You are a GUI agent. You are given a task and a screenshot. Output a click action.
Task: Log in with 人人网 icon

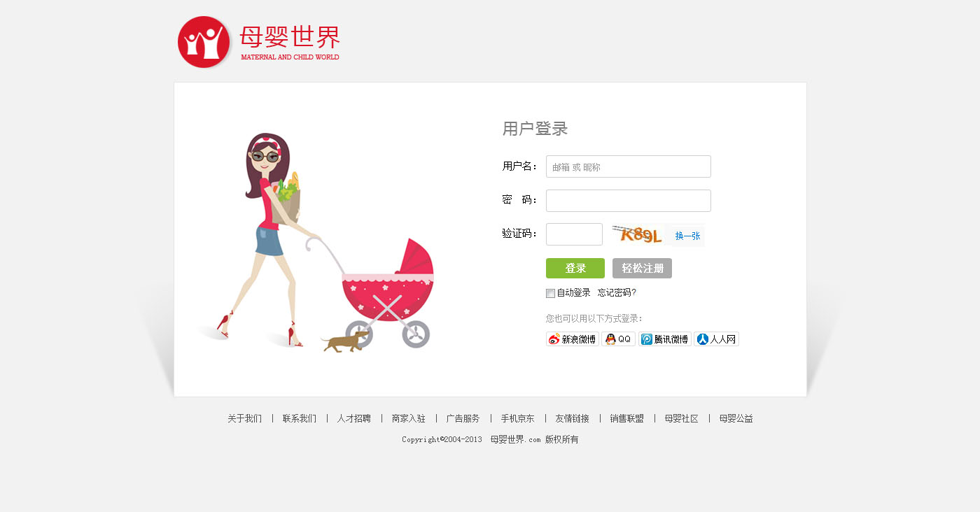[703, 339]
